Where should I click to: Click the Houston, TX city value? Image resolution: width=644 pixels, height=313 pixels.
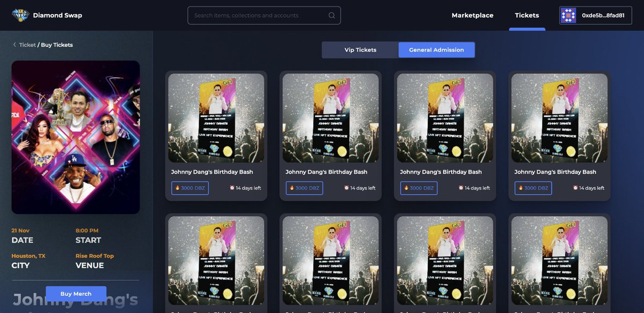point(28,256)
